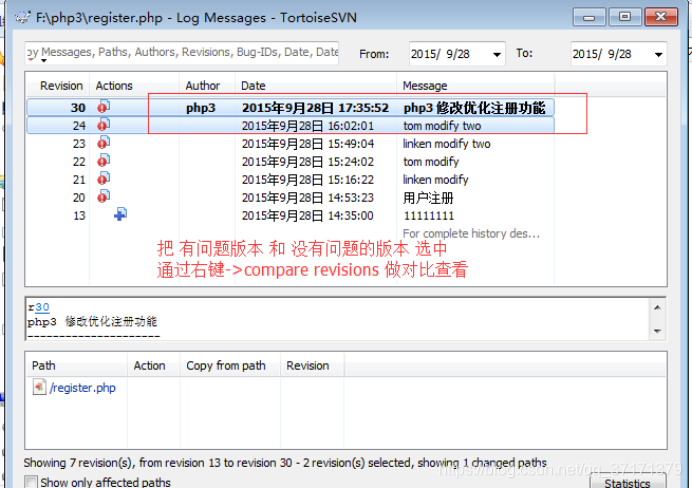The height and width of the screenshot is (488, 692).
Task: Click date 15:24:02 of revision 22
Action: point(308,161)
